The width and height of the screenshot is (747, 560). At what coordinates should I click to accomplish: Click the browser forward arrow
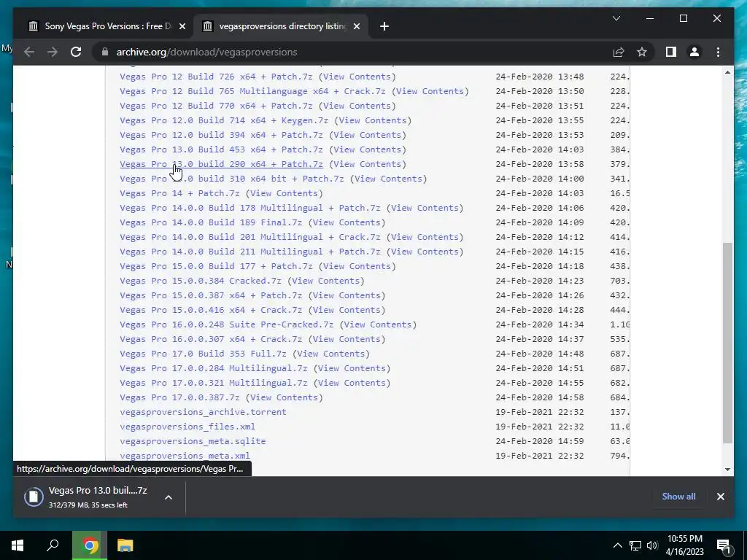(x=53, y=52)
